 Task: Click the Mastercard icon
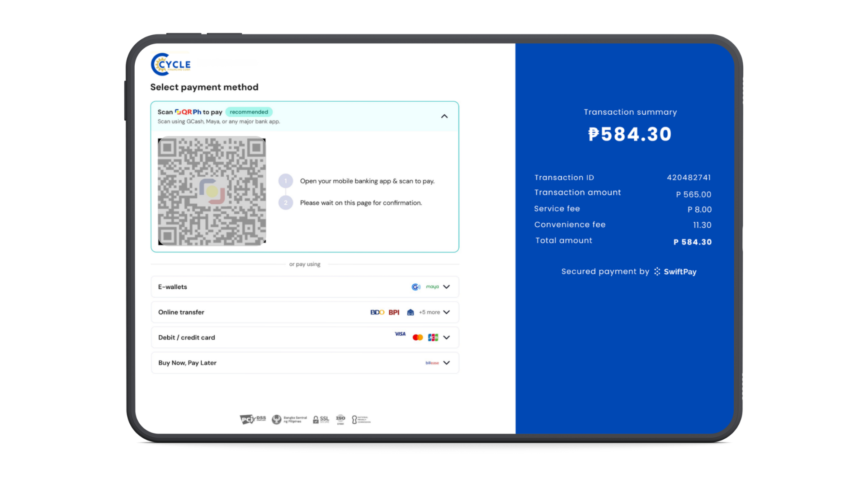[x=418, y=338]
